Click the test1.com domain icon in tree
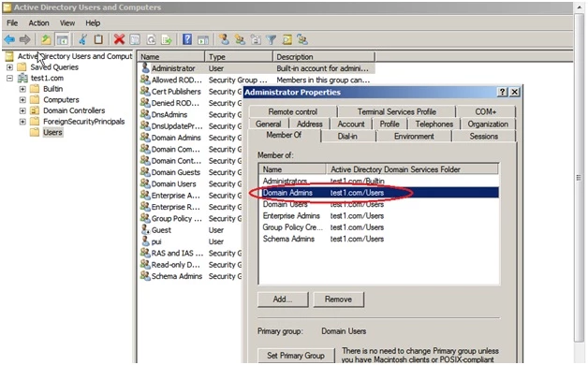Screen dimensions: 588x365 [x=22, y=78]
